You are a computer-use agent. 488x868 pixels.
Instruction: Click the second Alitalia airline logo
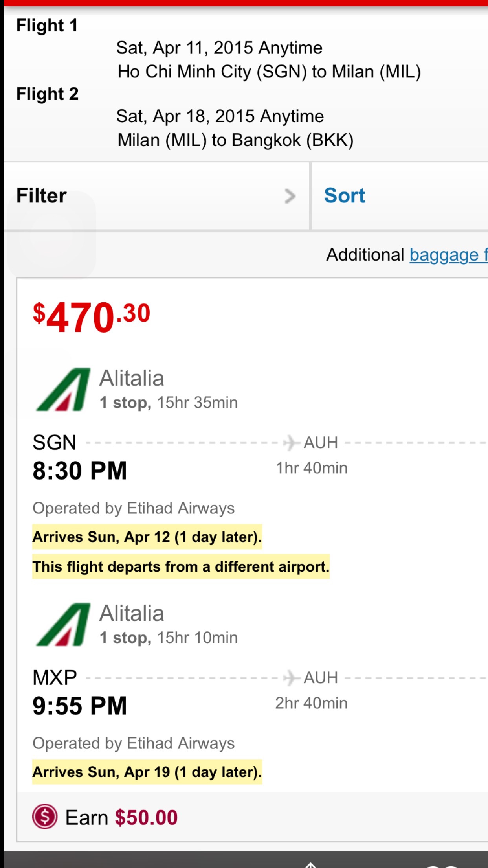(63, 625)
